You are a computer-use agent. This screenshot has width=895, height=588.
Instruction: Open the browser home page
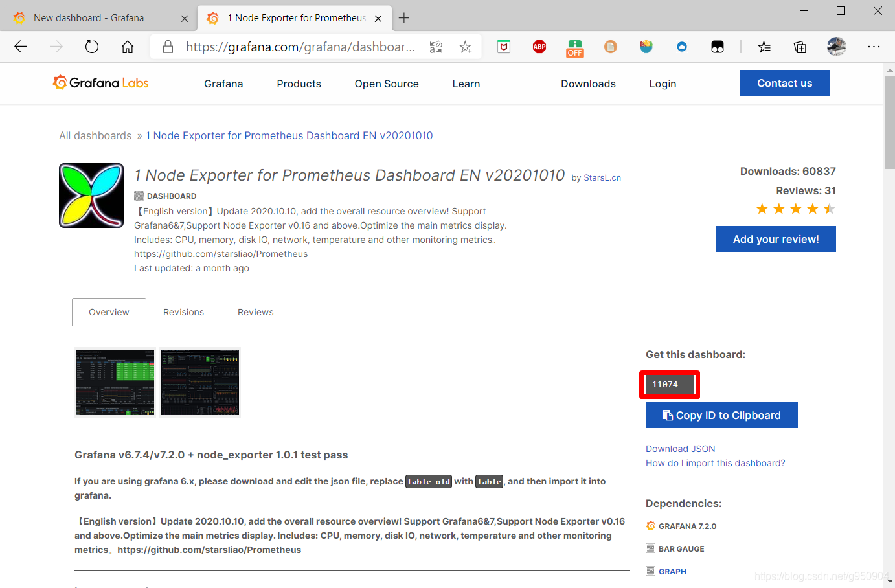[128, 47]
